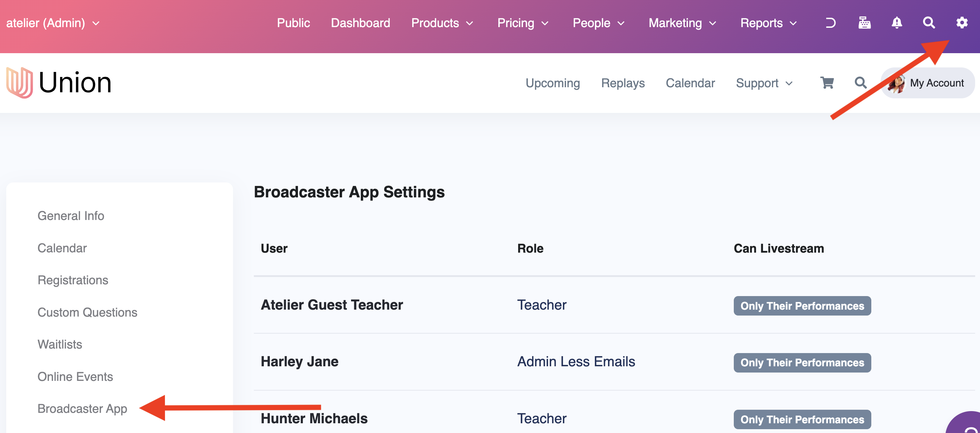Go to the Public view

pos(293,23)
